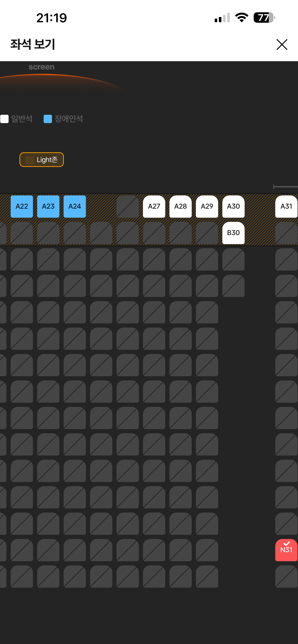
Task: Choose seat A27 in the front row
Action: [x=154, y=207]
